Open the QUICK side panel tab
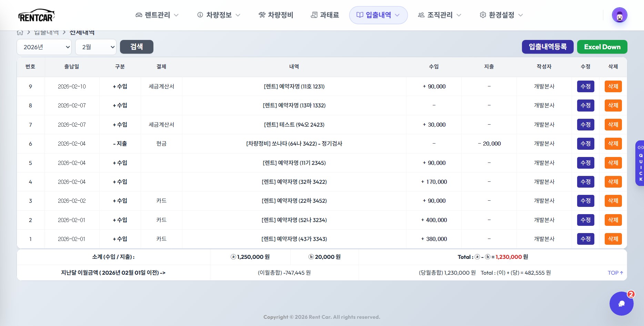 pos(640,163)
